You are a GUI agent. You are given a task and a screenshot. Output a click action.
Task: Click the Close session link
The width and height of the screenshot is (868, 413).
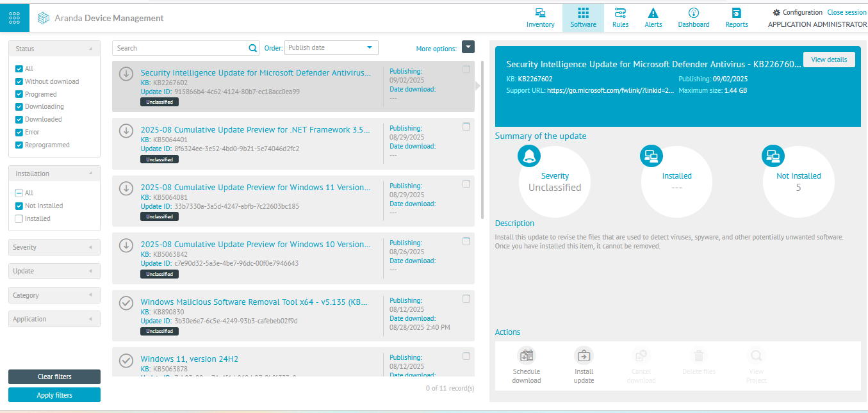pyautogui.click(x=846, y=12)
